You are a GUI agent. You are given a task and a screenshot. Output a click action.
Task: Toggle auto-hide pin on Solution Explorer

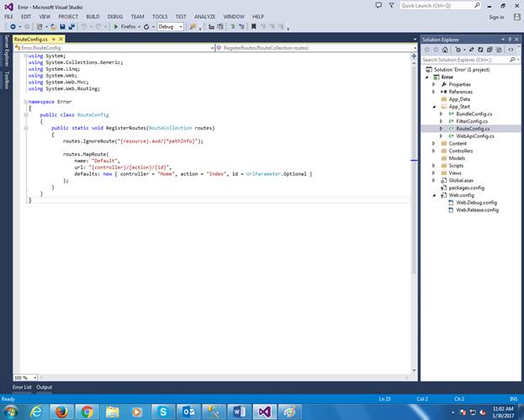pos(509,40)
